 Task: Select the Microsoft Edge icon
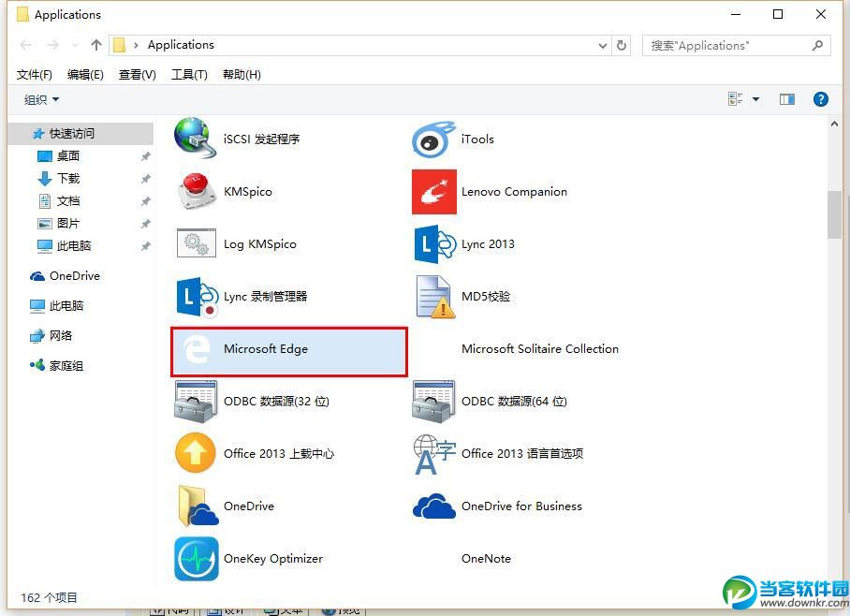[x=197, y=349]
